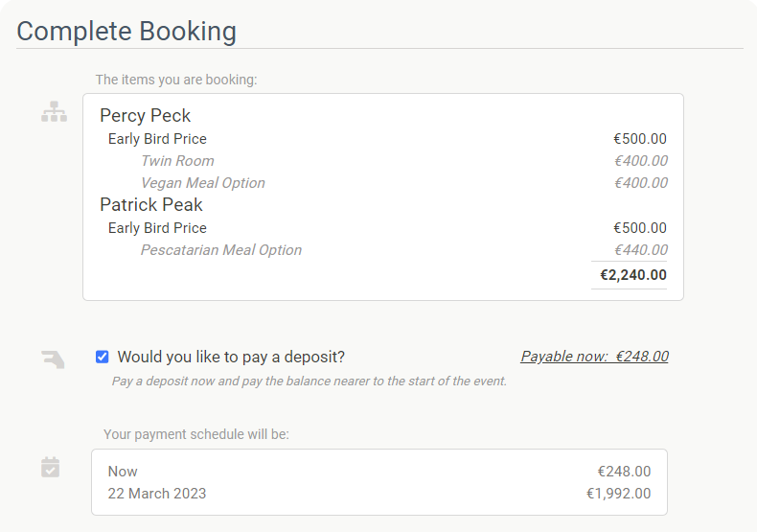Click the 'Payable now: €248.00' link
The width and height of the screenshot is (757, 532).
[x=594, y=357]
